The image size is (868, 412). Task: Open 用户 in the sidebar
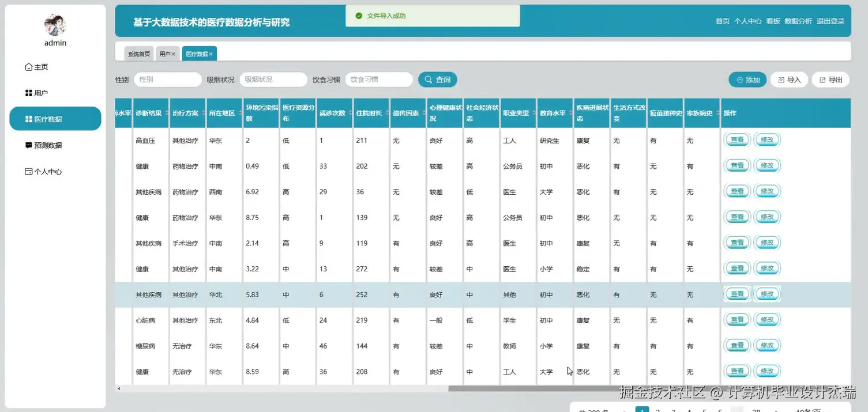(x=55, y=93)
